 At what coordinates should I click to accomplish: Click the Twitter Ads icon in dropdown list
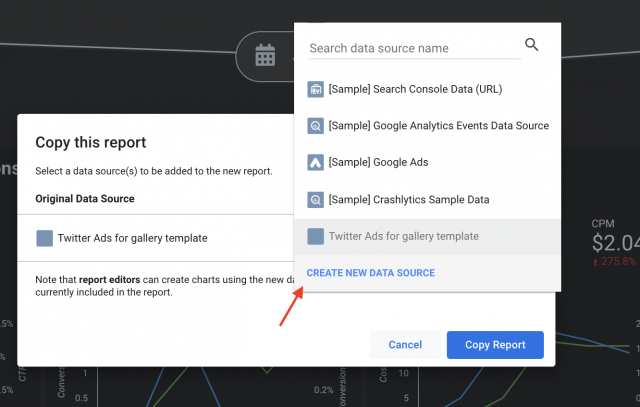(316, 236)
